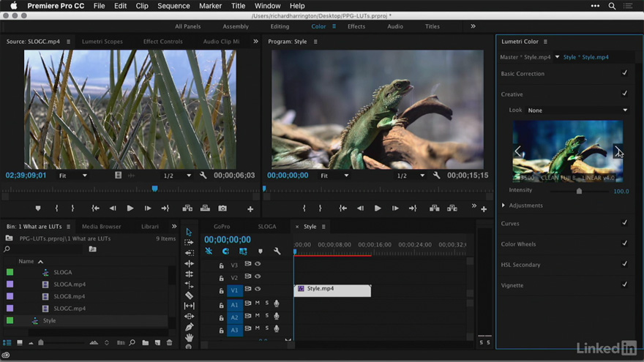Open the Marker menu

point(210,6)
